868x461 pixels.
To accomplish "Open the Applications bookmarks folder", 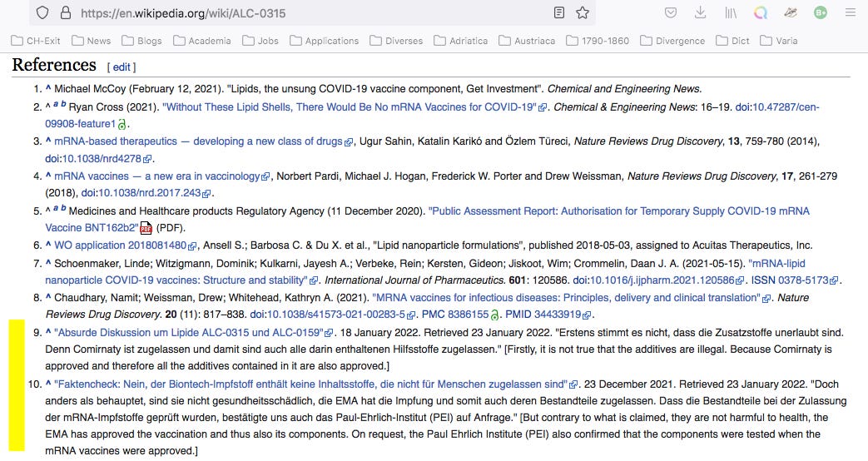I will click(325, 41).
